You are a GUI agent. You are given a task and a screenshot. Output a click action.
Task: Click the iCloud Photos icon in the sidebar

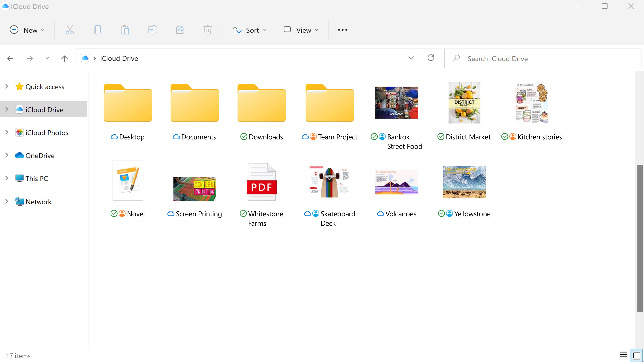19,132
